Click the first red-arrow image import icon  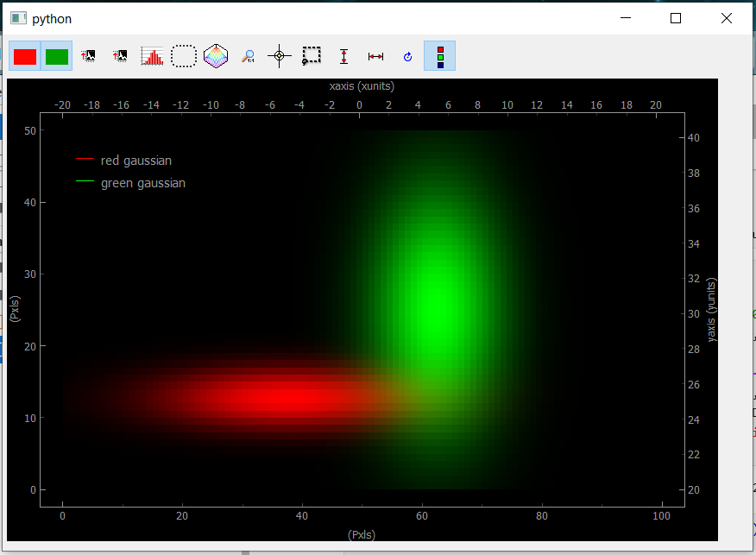coord(88,56)
